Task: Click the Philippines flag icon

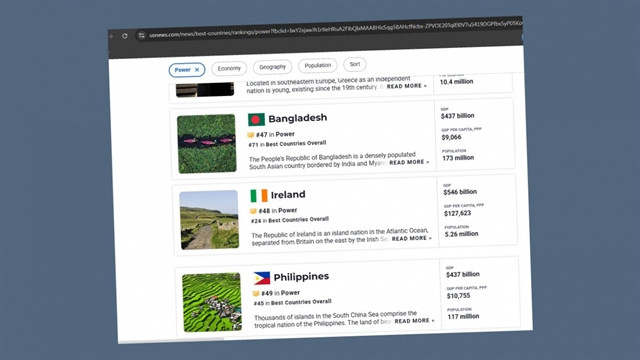Action: point(262,278)
